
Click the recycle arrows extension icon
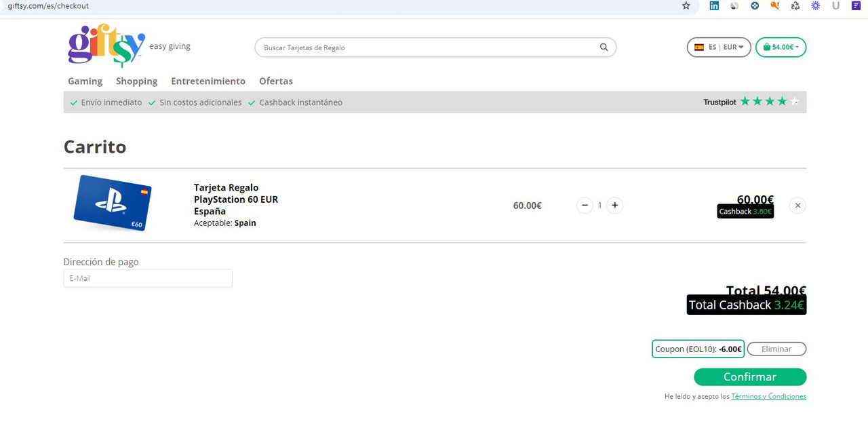pyautogui.click(x=795, y=5)
